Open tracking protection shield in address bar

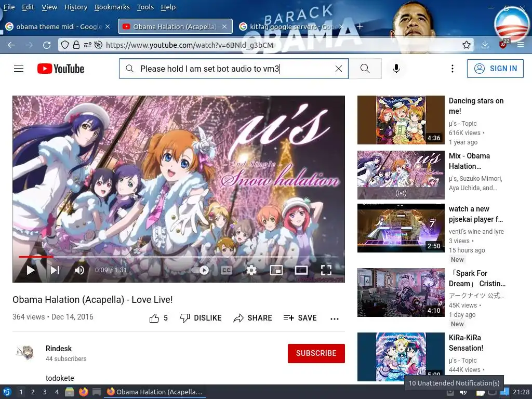pyautogui.click(x=65, y=45)
